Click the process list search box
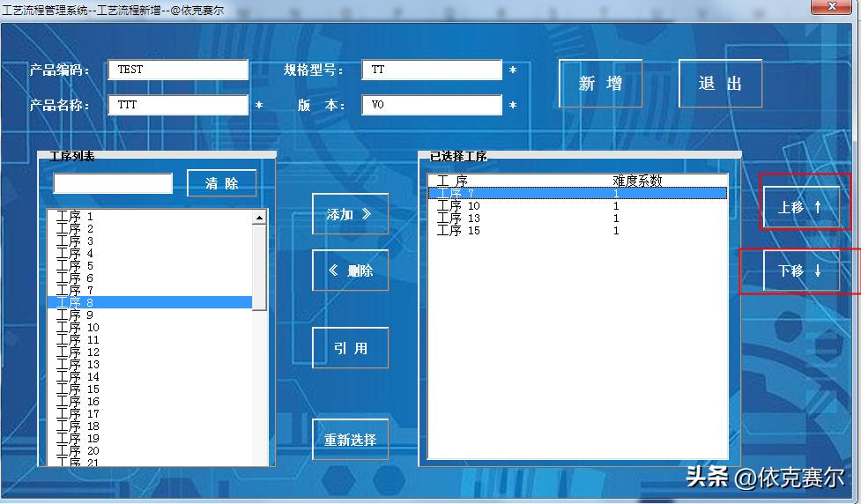Image resolution: width=861 pixels, height=504 pixels. (x=113, y=183)
